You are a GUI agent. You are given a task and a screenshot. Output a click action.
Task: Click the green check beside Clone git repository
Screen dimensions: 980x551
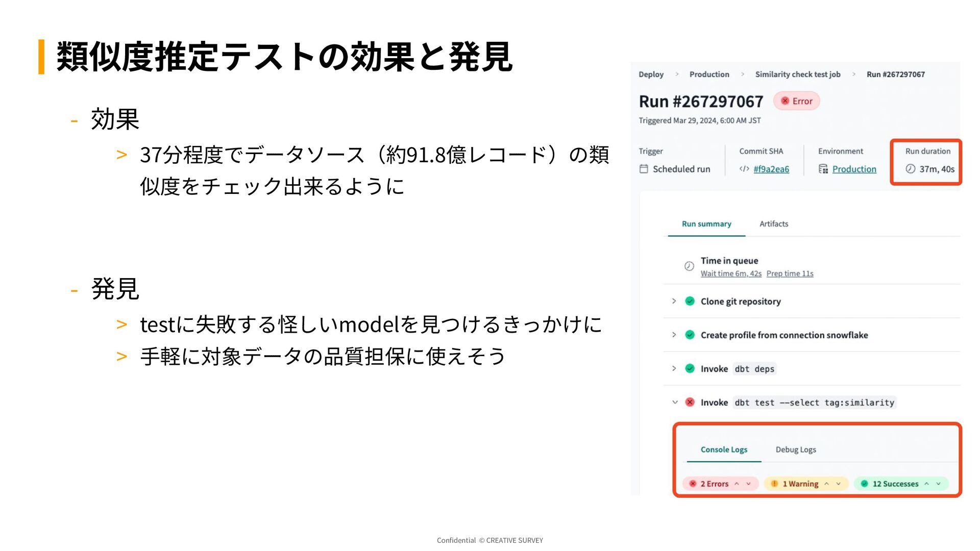pos(690,301)
